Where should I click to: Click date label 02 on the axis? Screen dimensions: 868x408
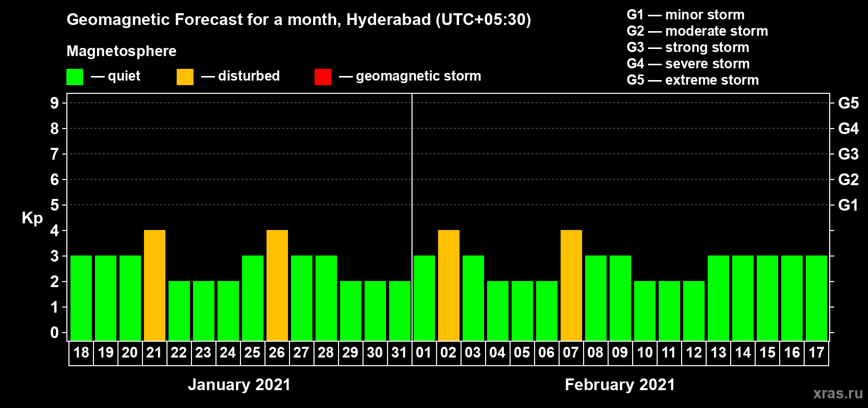point(448,353)
